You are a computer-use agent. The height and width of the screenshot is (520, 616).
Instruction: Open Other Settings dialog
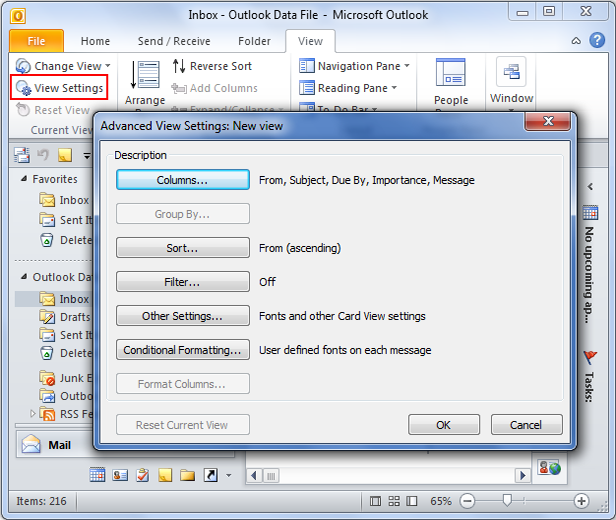(x=183, y=316)
